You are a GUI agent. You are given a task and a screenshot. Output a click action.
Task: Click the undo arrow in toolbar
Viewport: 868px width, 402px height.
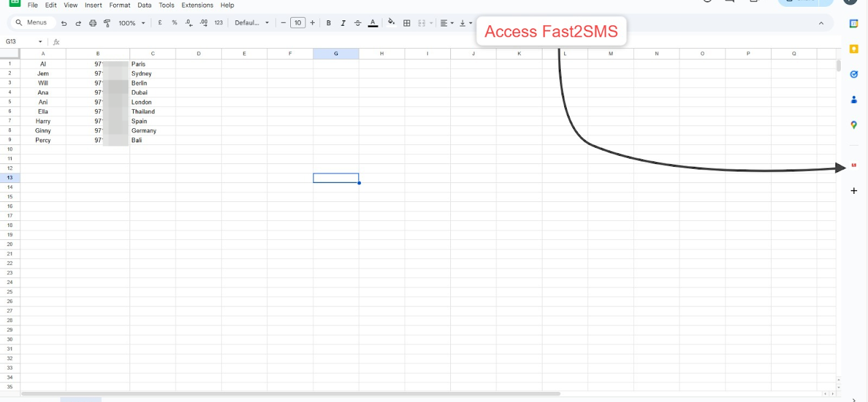click(64, 23)
